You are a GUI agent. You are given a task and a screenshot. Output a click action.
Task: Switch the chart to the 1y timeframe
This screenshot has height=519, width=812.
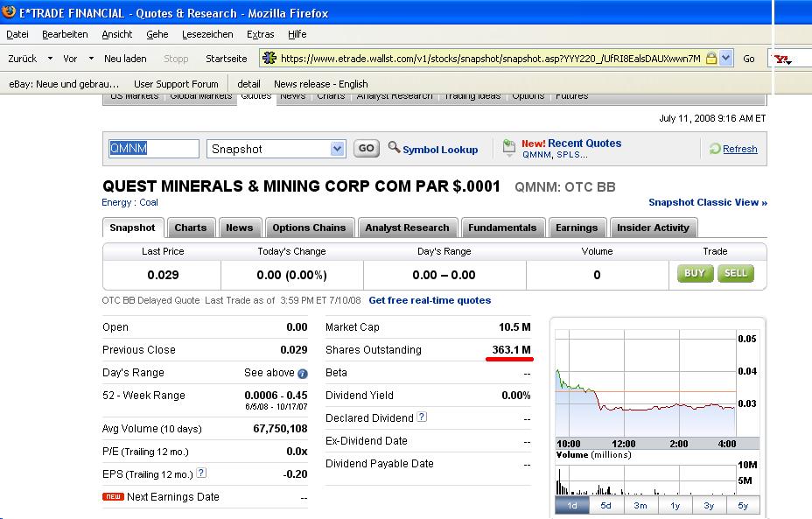pos(675,506)
